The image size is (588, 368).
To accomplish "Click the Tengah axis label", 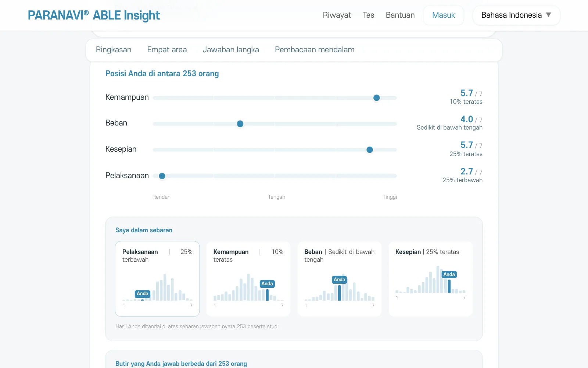I will click(x=276, y=197).
